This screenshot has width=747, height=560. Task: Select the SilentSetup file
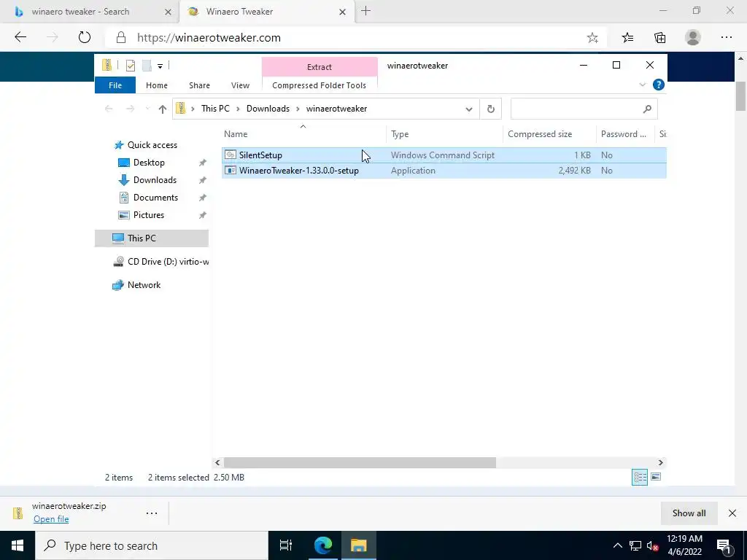click(444, 155)
